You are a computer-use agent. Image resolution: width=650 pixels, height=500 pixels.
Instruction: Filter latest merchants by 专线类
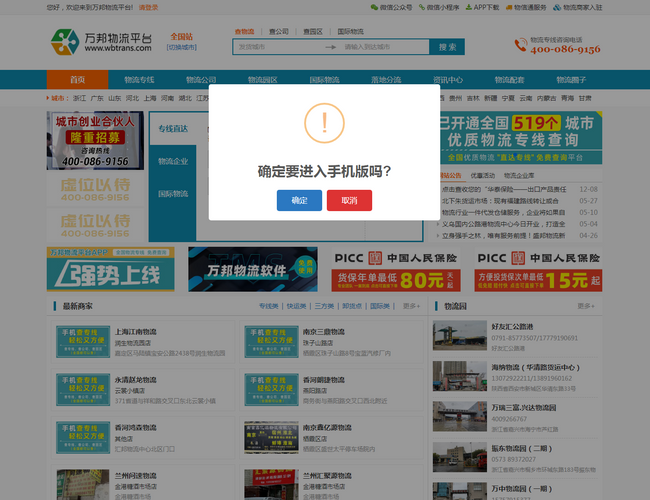click(x=269, y=306)
